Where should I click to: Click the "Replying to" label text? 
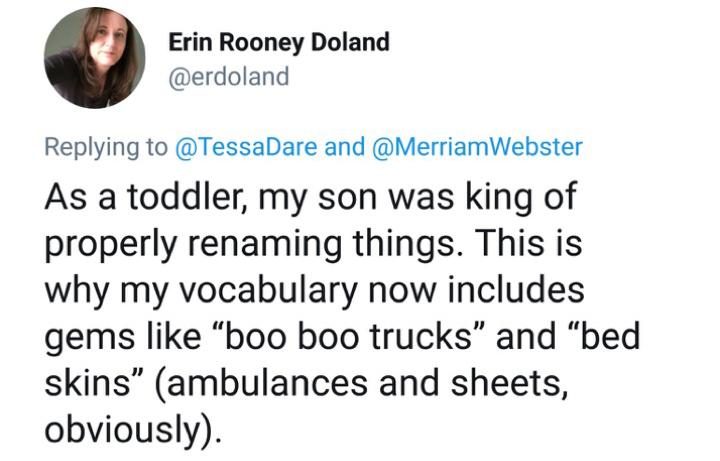point(107,147)
